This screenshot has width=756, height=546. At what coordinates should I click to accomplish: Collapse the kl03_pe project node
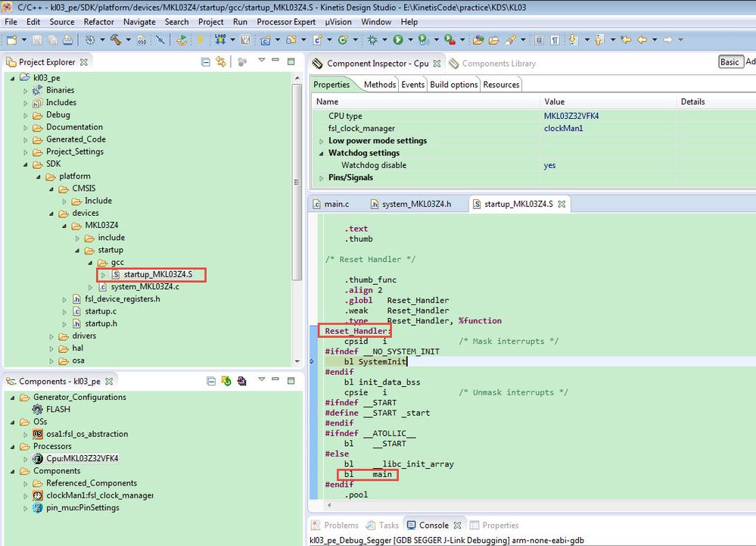pos(13,78)
